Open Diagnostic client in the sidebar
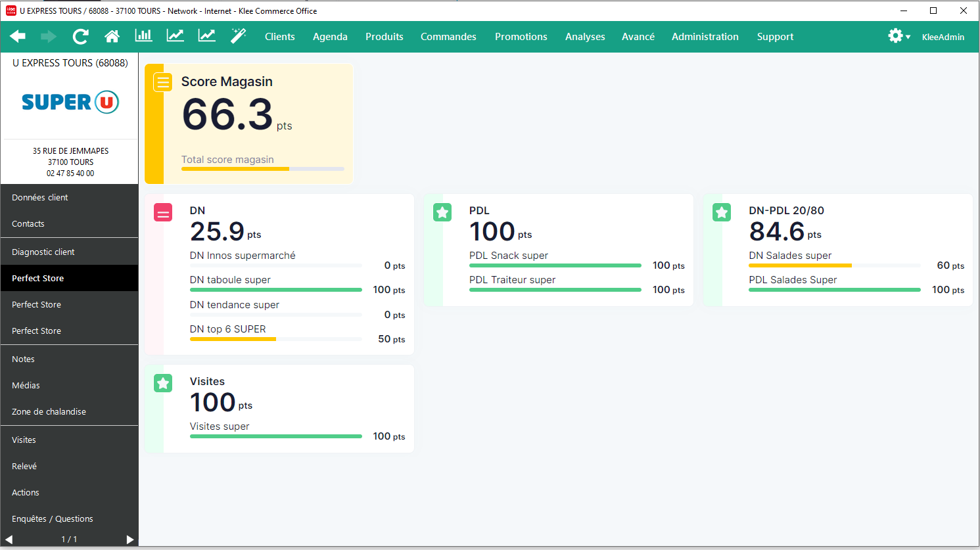This screenshot has height=550, width=980. (x=43, y=252)
